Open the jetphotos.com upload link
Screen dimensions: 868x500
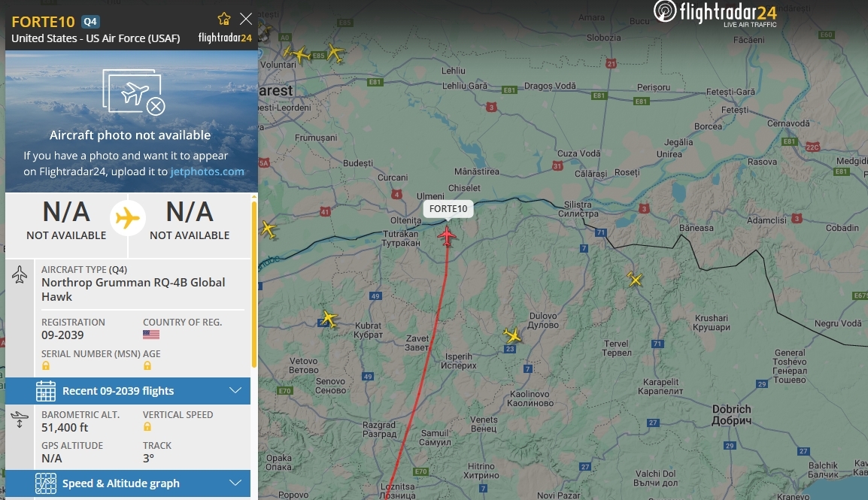[x=207, y=171]
